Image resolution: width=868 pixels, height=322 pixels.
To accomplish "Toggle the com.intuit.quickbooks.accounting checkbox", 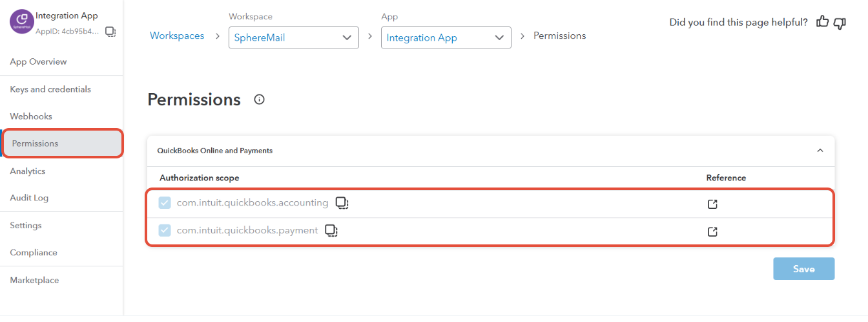I will (x=165, y=203).
